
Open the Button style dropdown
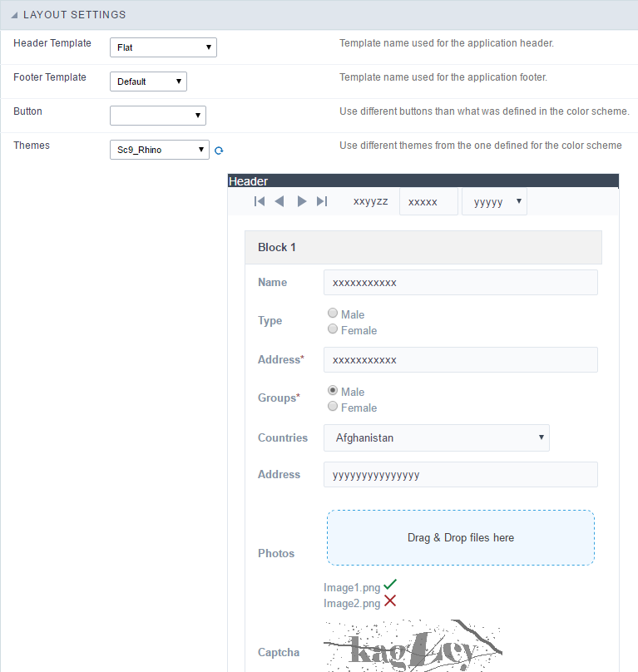tap(158, 116)
